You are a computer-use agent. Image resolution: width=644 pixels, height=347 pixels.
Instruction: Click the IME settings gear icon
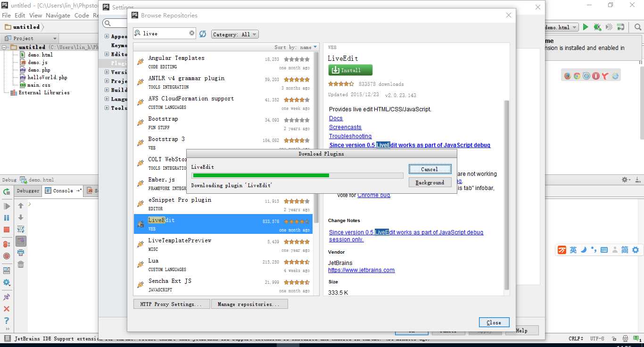click(636, 250)
